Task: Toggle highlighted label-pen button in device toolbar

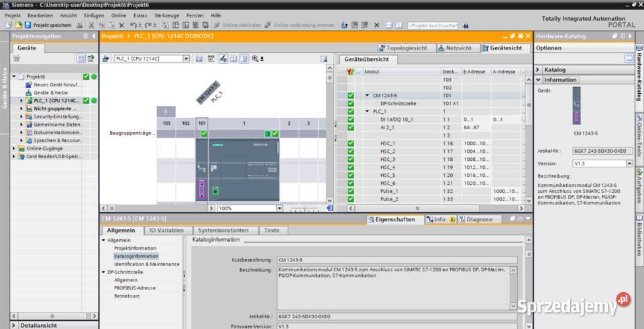Action: coord(223,59)
